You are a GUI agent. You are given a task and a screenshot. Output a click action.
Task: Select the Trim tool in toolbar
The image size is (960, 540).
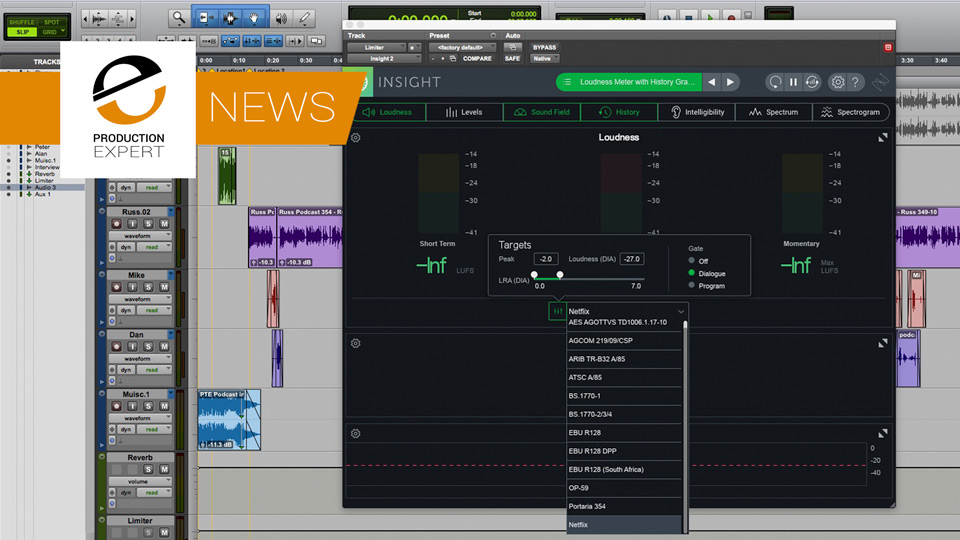[x=205, y=18]
